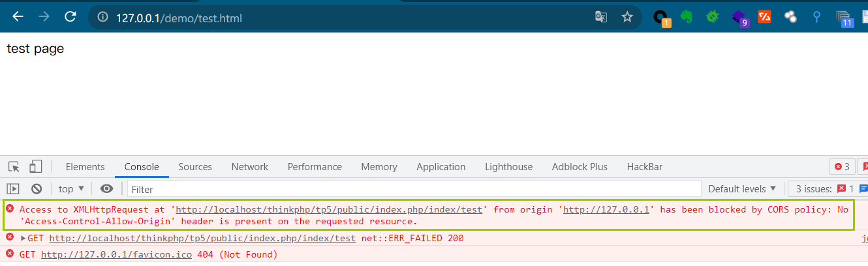This screenshot has height=266, width=868.
Task: Toggle the device toolbar emulation mode
Action: (36, 167)
